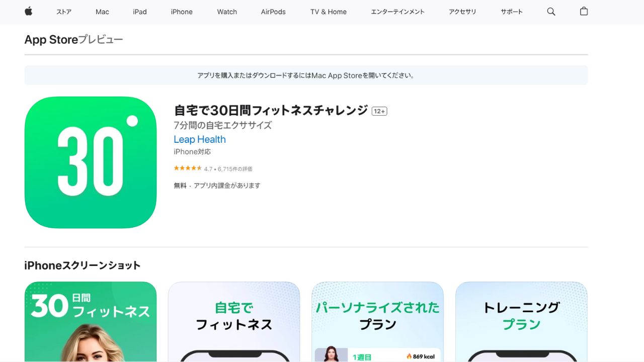Viewport: 644px width, 362px height.
Task: Open the サポート menu item
Action: point(512,12)
